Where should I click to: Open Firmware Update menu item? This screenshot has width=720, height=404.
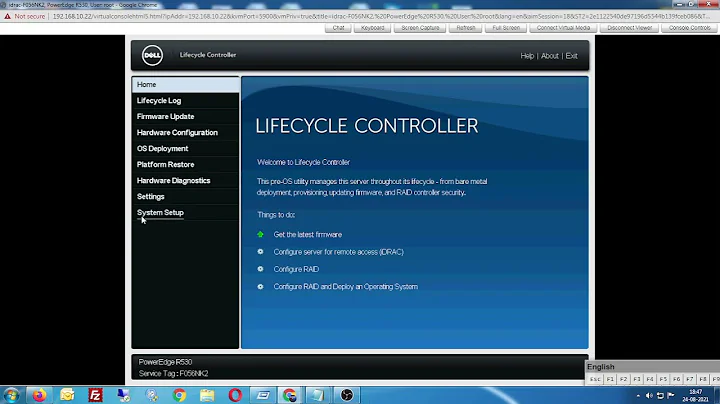tap(186, 117)
